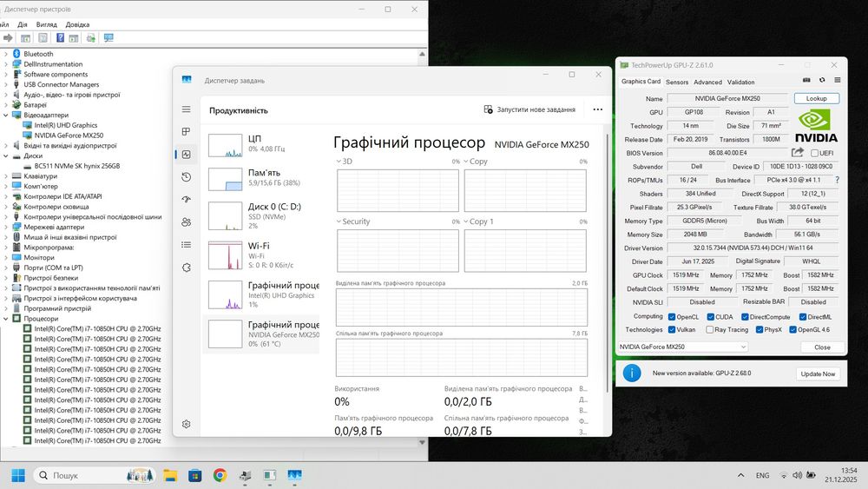Toggle the OpenGL 4.6 checkbox

(x=792, y=329)
